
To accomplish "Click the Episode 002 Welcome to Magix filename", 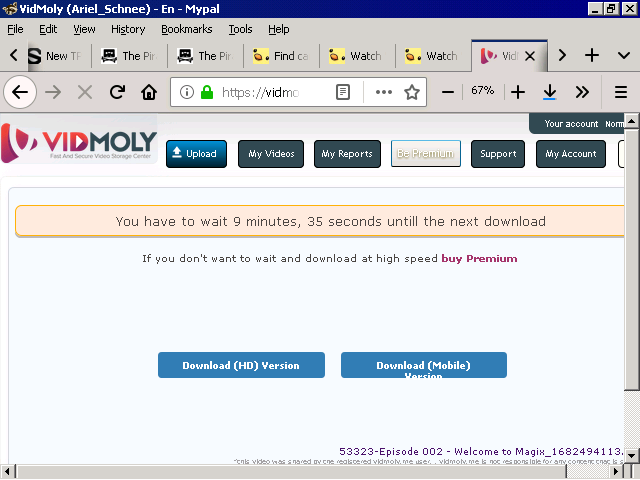I will [481, 452].
